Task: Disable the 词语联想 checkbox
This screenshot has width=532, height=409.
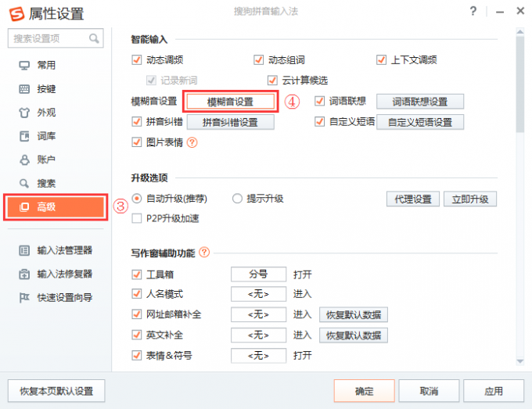Action: click(x=320, y=101)
